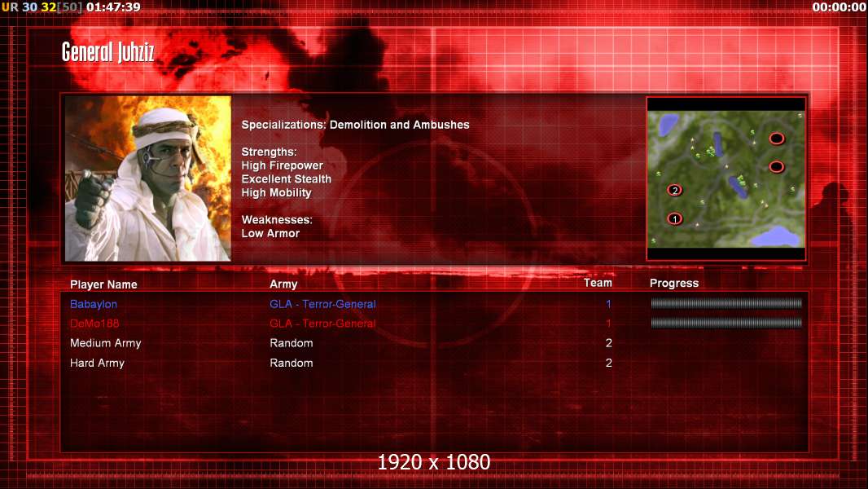The height and width of the screenshot is (489, 868).
Task: Click the 00:00:00 timer
Action: (840, 7)
